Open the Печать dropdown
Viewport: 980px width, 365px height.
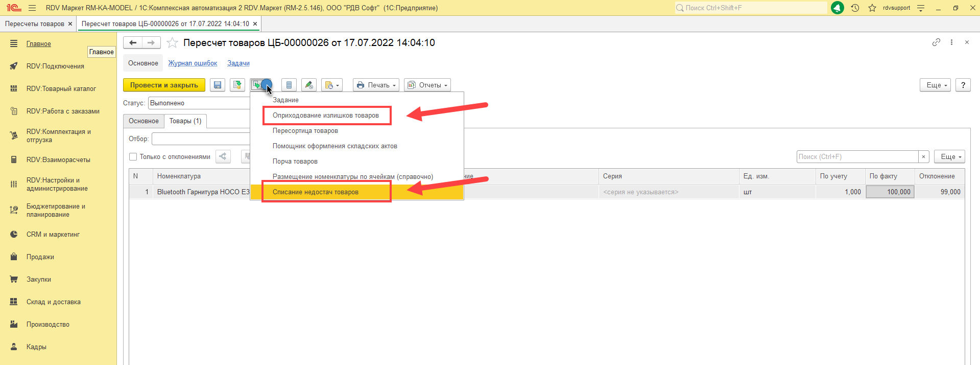(376, 85)
